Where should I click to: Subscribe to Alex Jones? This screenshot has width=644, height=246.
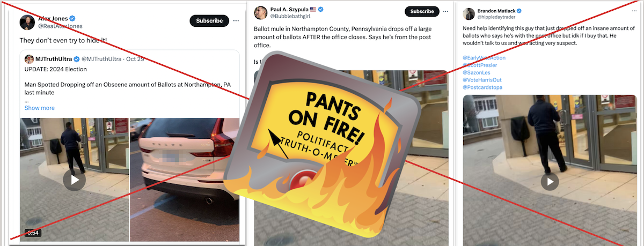click(x=209, y=21)
